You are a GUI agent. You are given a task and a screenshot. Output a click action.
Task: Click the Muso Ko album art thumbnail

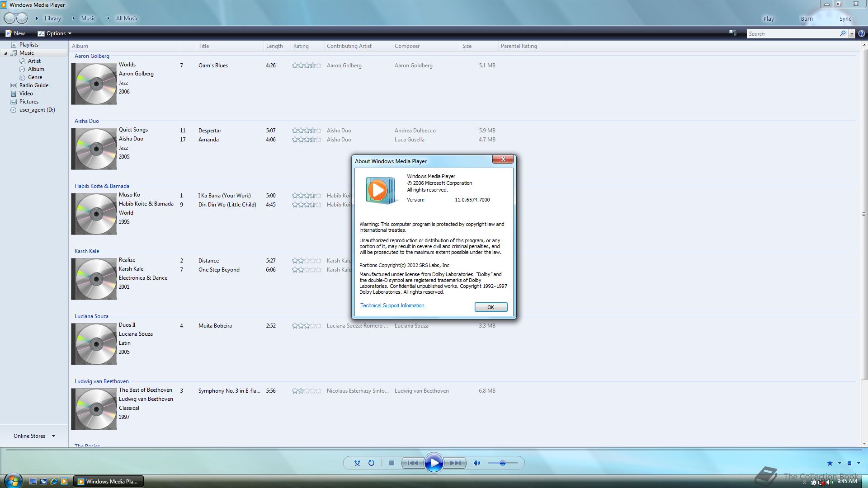click(x=94, y=214)
